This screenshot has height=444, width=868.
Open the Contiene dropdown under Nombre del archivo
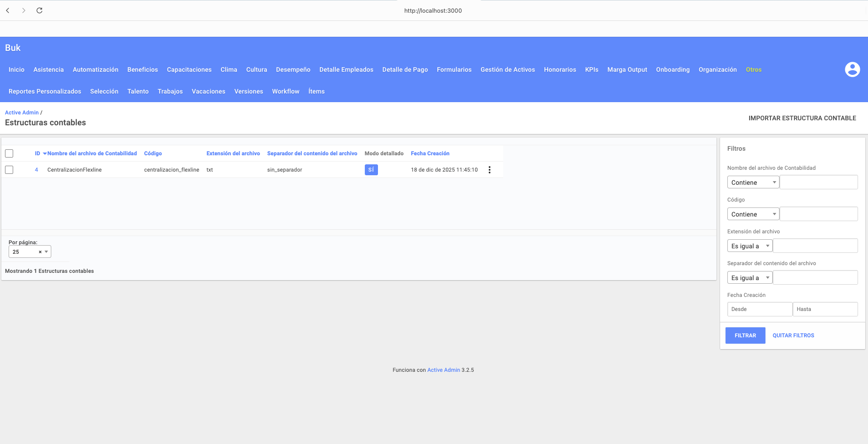753,182
